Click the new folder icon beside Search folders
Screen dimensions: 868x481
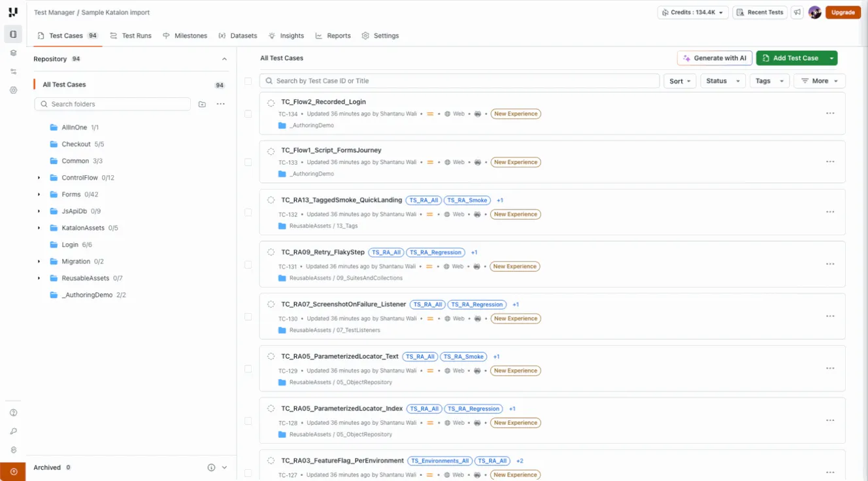coord(202,104)
